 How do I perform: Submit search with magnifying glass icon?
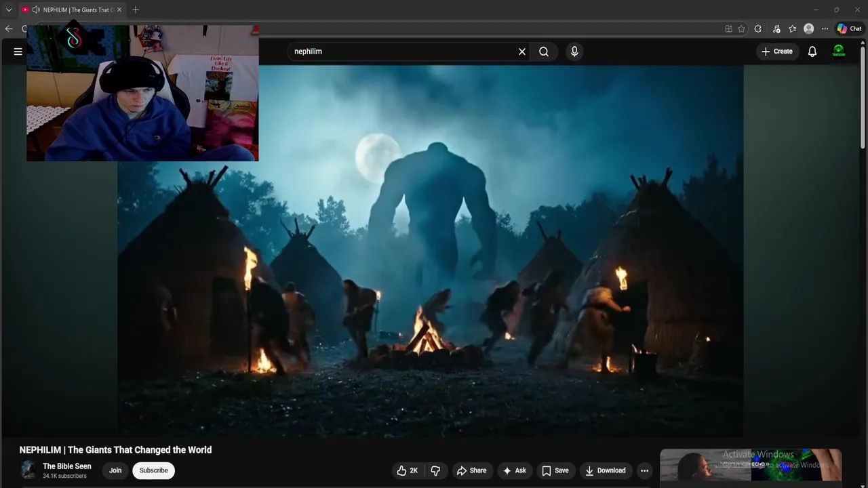544,52
